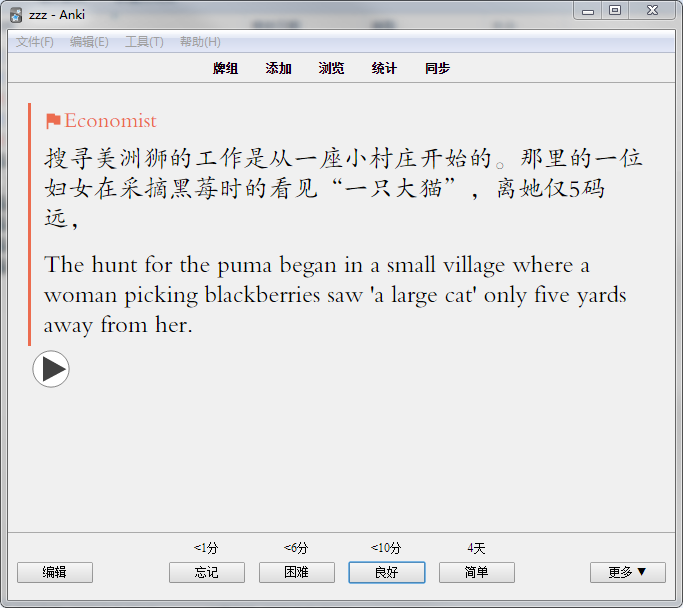This screenshot has height=608, width=683.
Task: Click the red flag icon beside Economist
Action: (x=53, y=121)
